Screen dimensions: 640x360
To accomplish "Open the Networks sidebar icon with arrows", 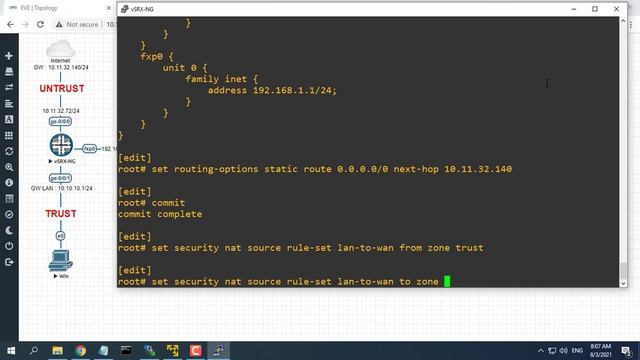I will pos(9,87).
